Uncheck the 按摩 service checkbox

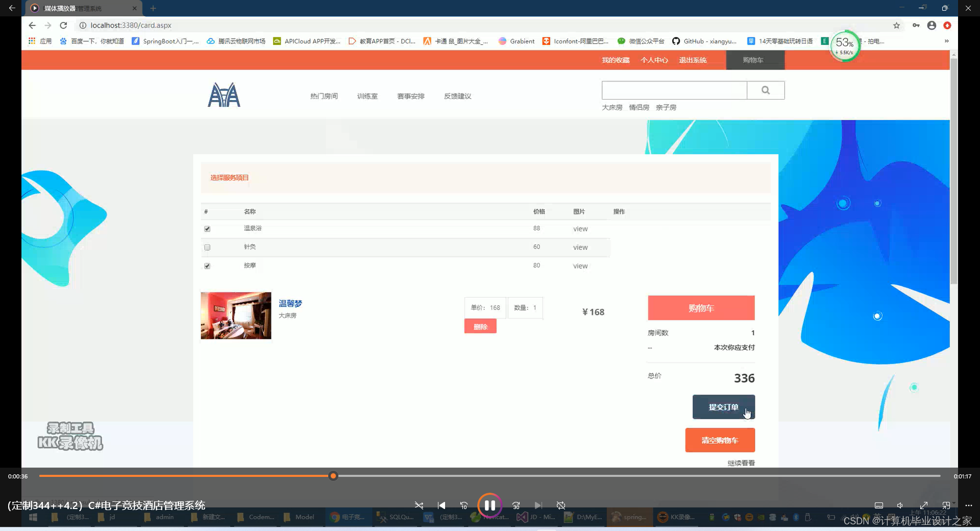tap(207, 266)
